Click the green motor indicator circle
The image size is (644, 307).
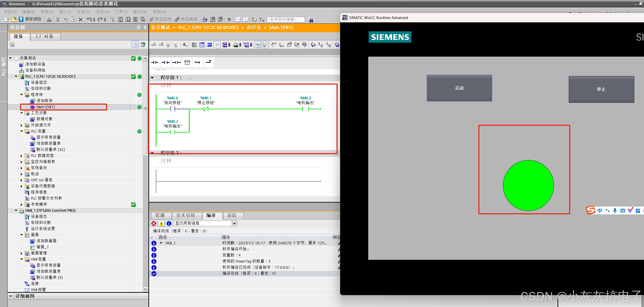528,185
